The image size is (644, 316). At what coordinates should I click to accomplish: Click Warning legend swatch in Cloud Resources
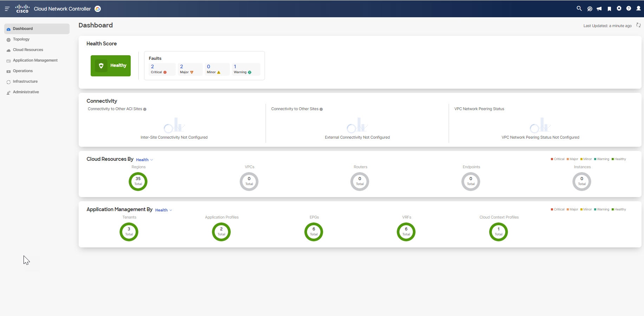(595, 159)
